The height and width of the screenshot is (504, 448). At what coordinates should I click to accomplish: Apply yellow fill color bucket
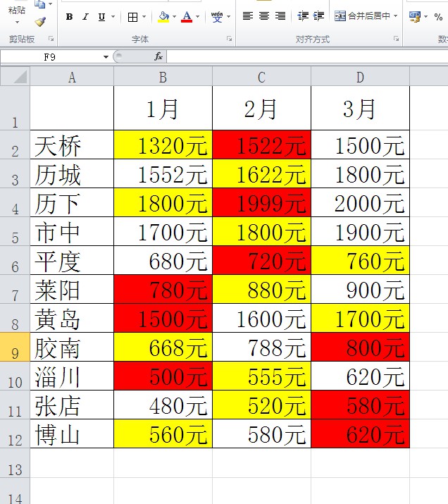coord(163,17)
